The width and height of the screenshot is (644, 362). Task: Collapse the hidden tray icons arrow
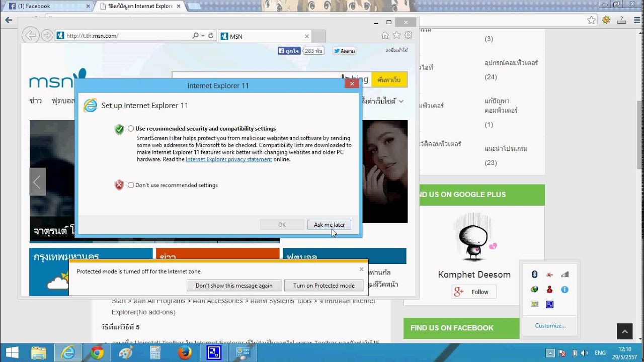pos(551,353)
